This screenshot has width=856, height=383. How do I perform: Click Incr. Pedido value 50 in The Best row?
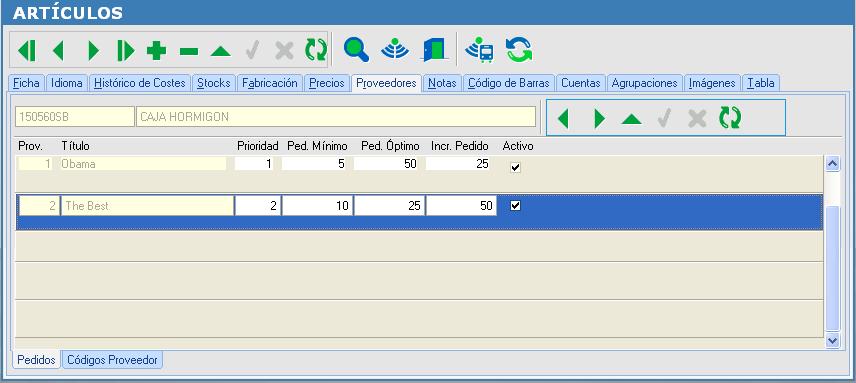pos(461,206)
